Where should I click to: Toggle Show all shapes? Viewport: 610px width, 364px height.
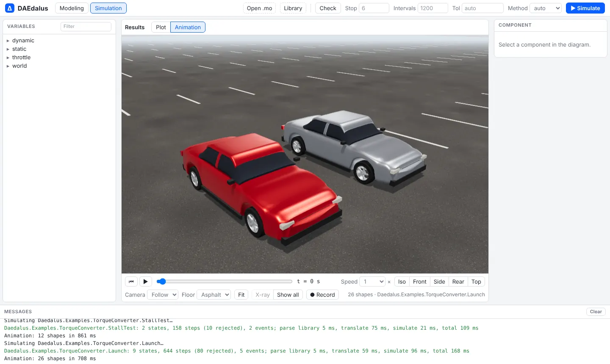[x=288, y=295]
